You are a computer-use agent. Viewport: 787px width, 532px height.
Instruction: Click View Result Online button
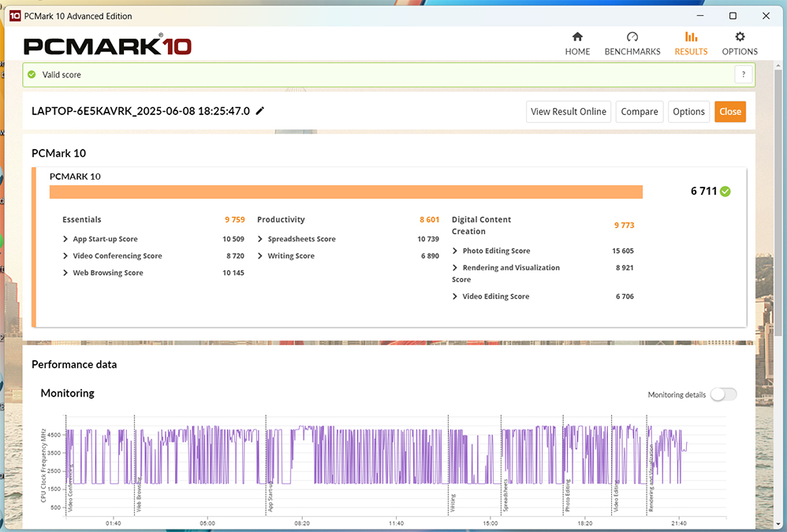(568, 111)
